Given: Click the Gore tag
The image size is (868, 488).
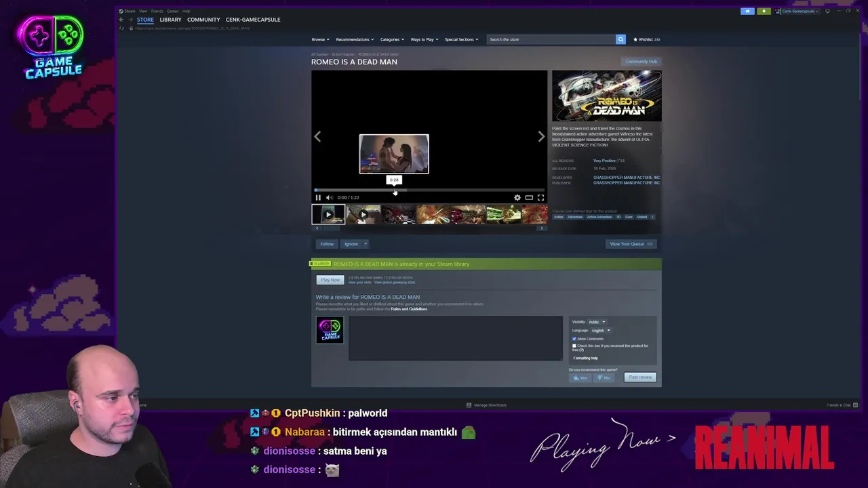Looking at the screenshot, I should 629,217.
